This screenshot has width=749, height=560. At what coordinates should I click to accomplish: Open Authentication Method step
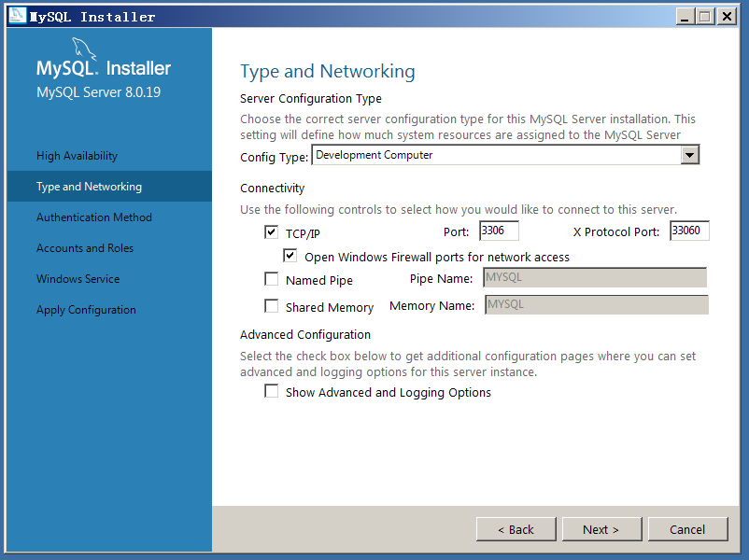coord(94,217)
